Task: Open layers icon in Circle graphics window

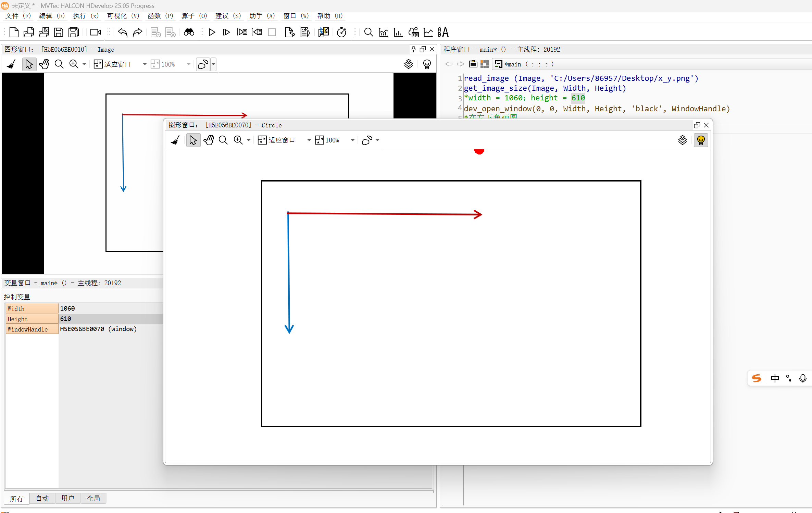Action: [x=682, y=140]
